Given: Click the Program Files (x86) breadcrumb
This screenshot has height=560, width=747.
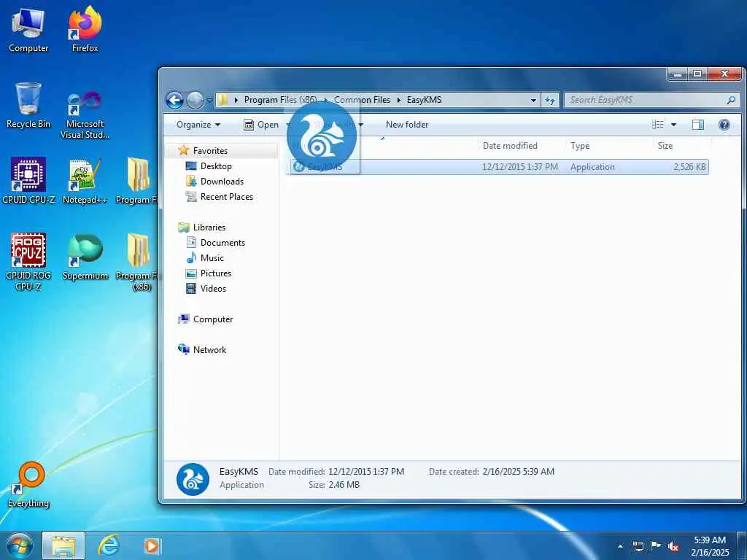Looking at the screenshot, I should tap(280, 100).
